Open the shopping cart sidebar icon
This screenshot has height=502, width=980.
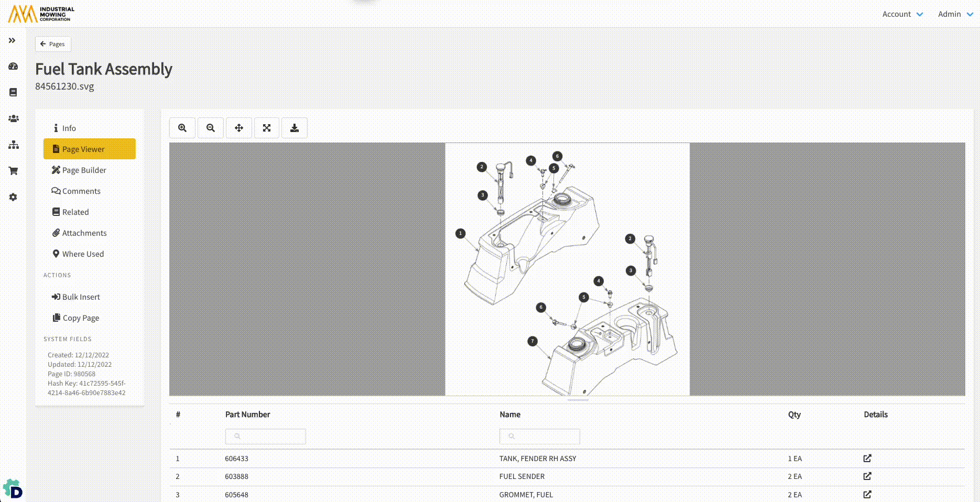click(x=13, y=171)
